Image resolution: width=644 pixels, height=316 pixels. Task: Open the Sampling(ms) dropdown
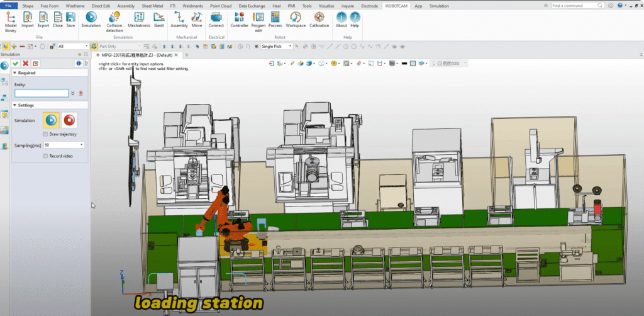82,145
